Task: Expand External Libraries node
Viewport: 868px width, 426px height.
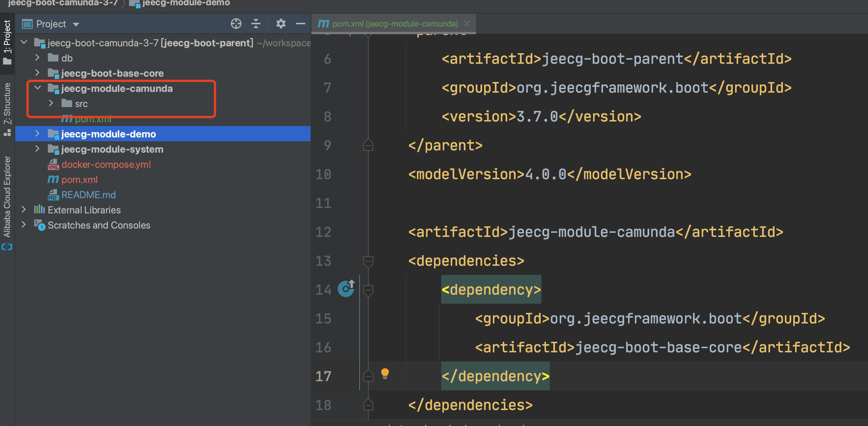Action: [24, 210]
